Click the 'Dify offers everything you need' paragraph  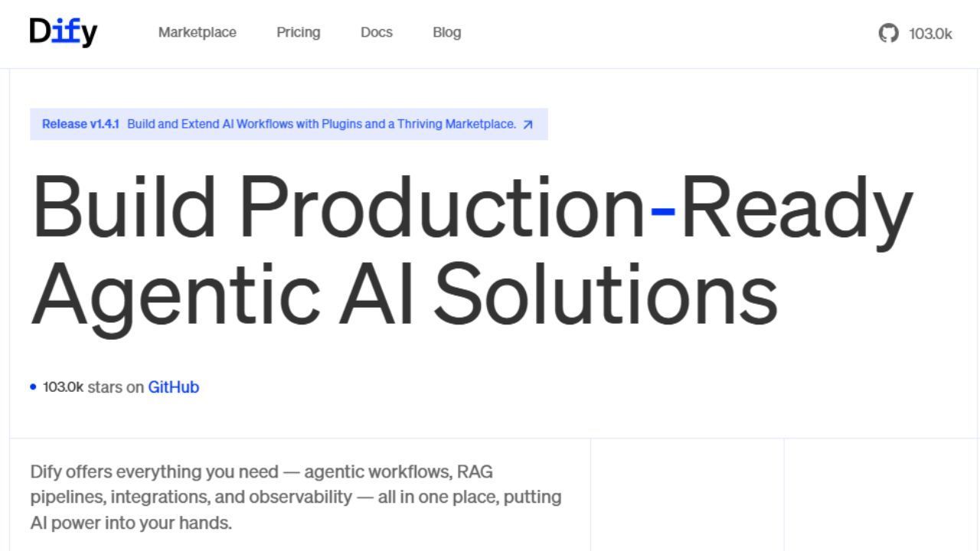(296, 497)
